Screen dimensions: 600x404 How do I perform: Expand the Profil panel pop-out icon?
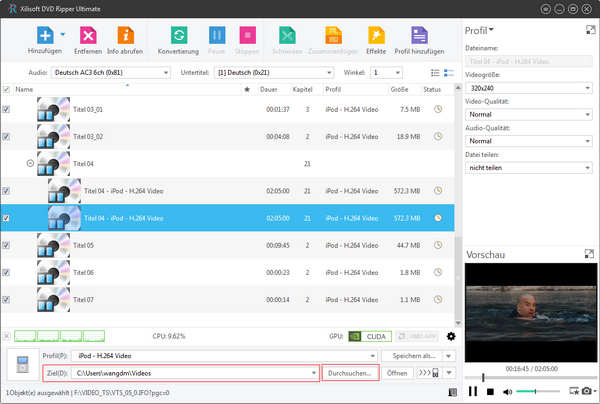(590, 30)
